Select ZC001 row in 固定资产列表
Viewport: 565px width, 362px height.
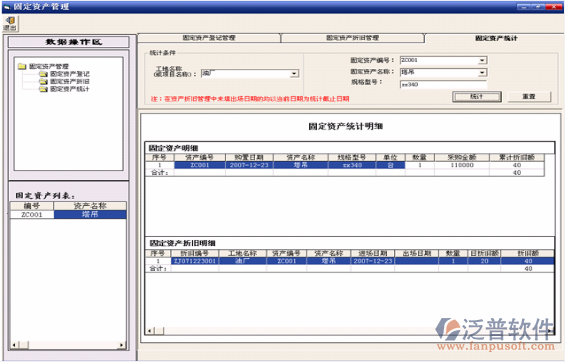point(68,215)
